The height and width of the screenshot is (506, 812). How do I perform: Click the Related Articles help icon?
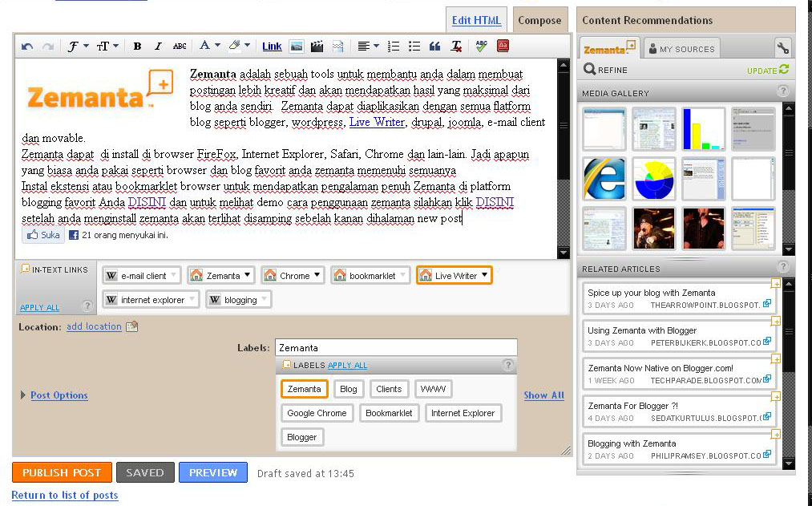point(783,267)
